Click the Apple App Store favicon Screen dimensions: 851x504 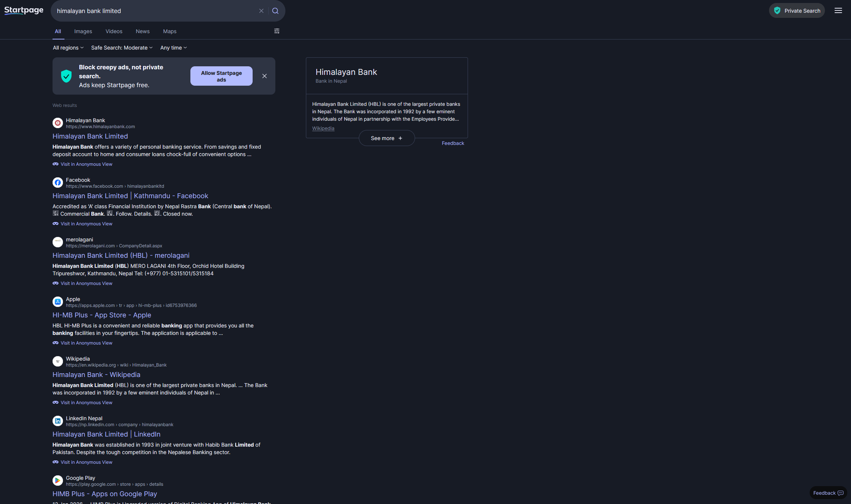[58, 302]
